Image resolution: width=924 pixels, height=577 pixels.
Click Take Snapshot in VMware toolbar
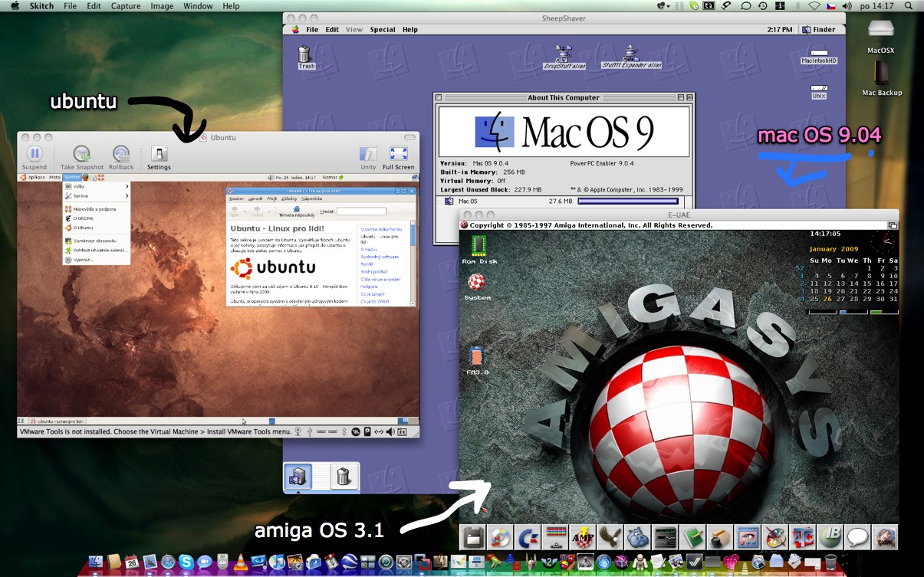click(81, 156)
